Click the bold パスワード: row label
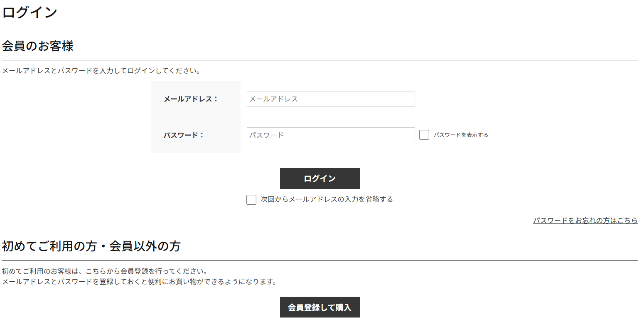The image size is (644, 320). coord(184,135)
